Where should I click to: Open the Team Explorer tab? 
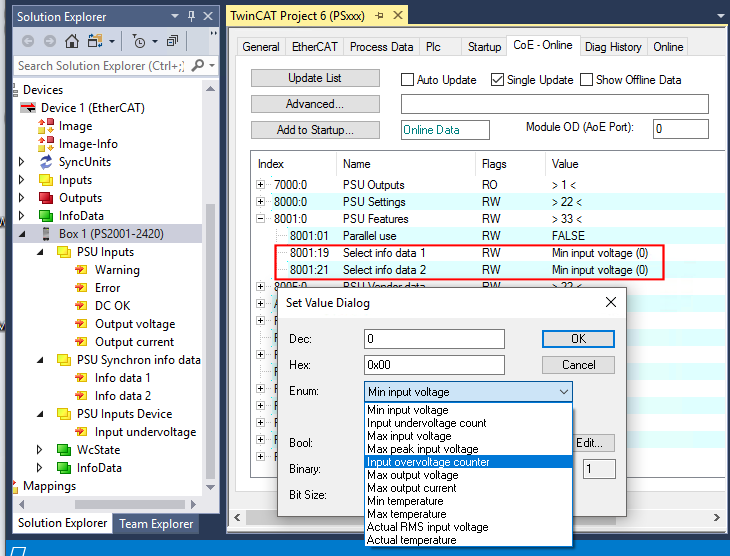(x=156, y=524)
